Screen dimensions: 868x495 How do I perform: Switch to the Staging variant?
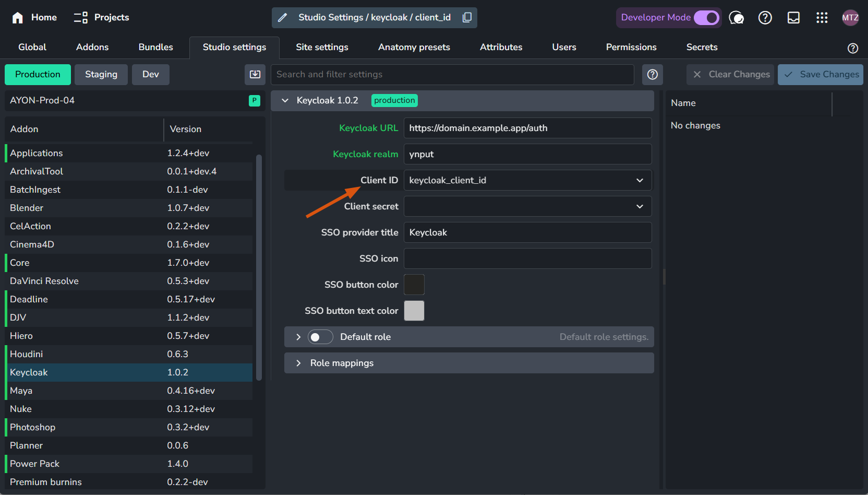point(101,75)
